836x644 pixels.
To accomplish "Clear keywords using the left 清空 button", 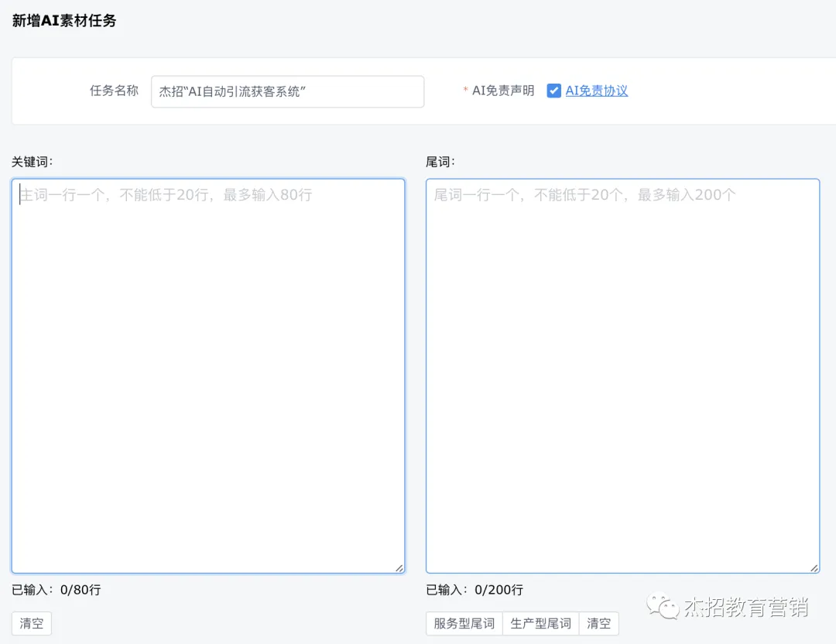I will pos(31,623).
